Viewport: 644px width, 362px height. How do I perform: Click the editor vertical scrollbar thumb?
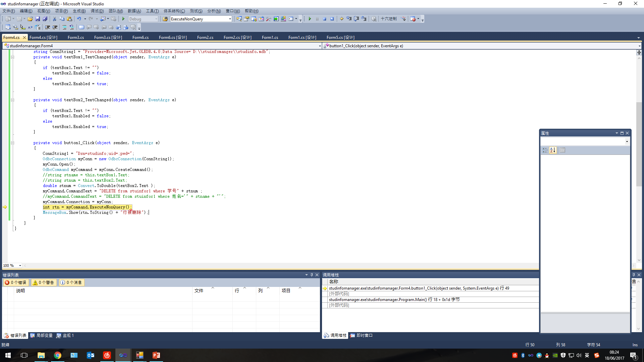pyautogui.click(x=639, y=144)
